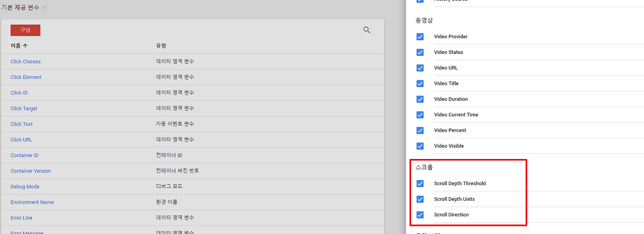The height and width of the screenshot is (234, 644).
Task: Disable the Video Duration checkbox
Action: pos(420,99)
